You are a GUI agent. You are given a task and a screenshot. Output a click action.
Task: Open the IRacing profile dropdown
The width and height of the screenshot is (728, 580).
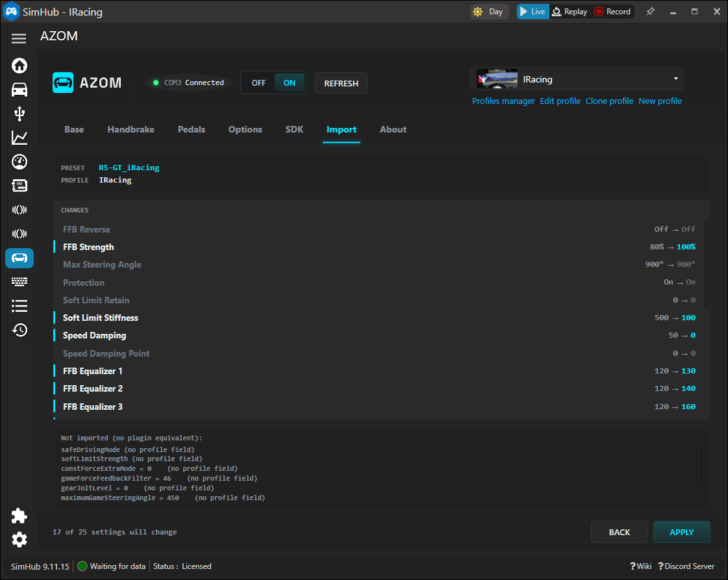577,79
